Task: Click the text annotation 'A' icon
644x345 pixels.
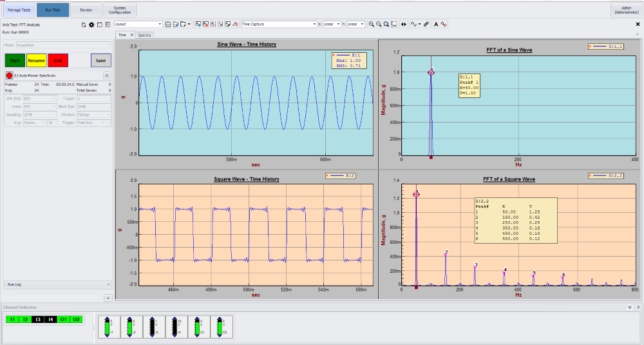Action: pos(436,24)
